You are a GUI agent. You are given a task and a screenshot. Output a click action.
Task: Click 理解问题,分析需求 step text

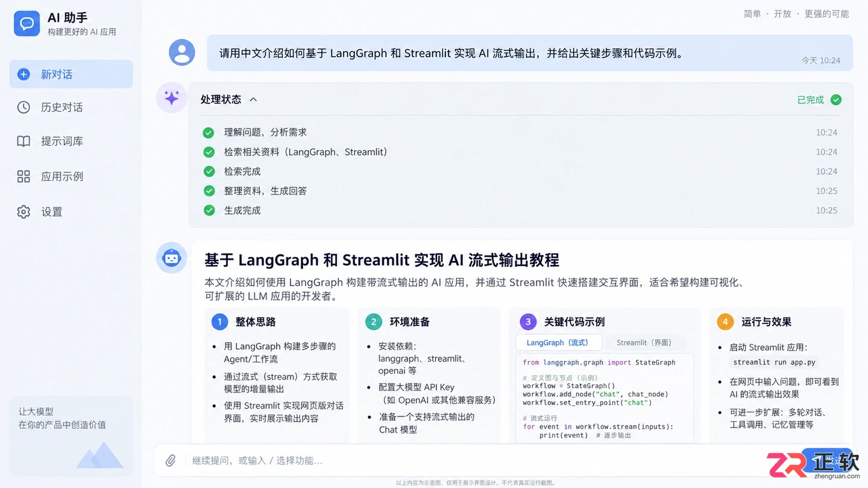pos(265,133)
